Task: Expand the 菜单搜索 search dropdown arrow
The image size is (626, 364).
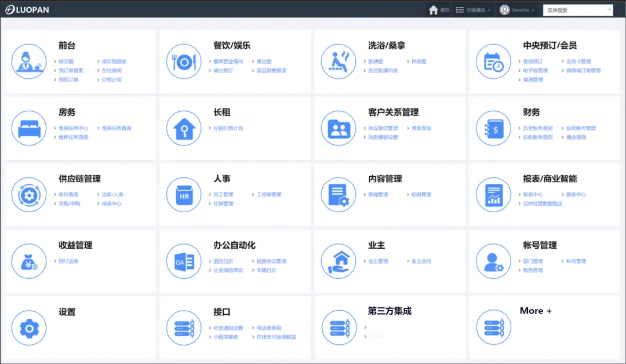Action: coord(609,9)
